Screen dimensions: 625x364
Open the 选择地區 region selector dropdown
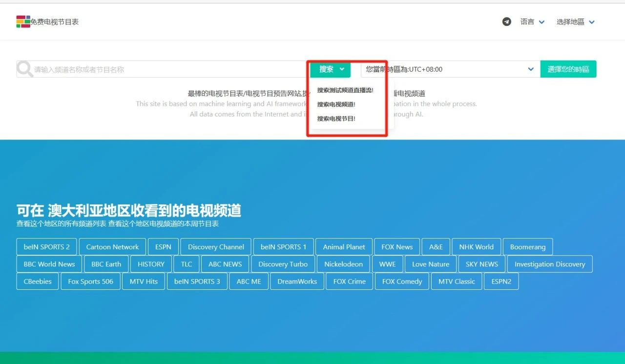pos(576,21)
